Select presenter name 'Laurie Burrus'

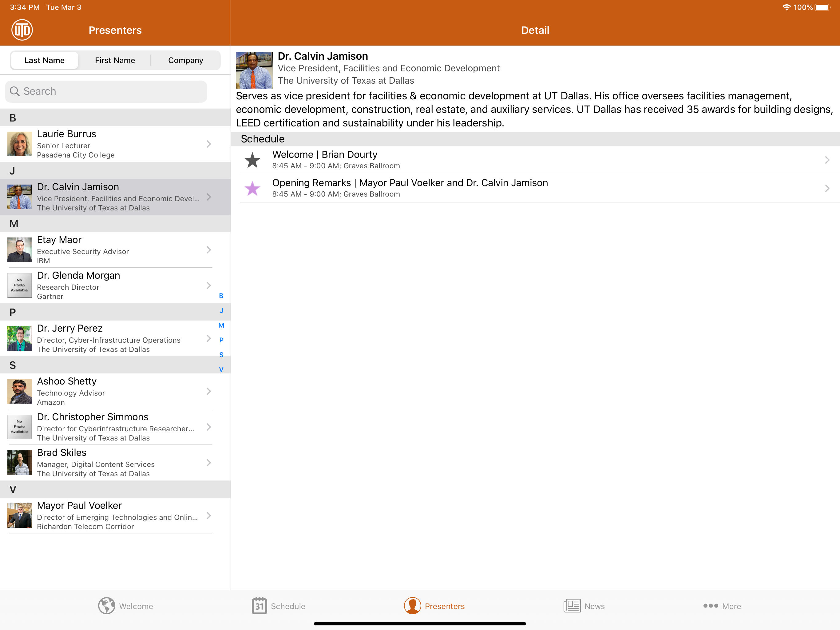coord(66,134)
